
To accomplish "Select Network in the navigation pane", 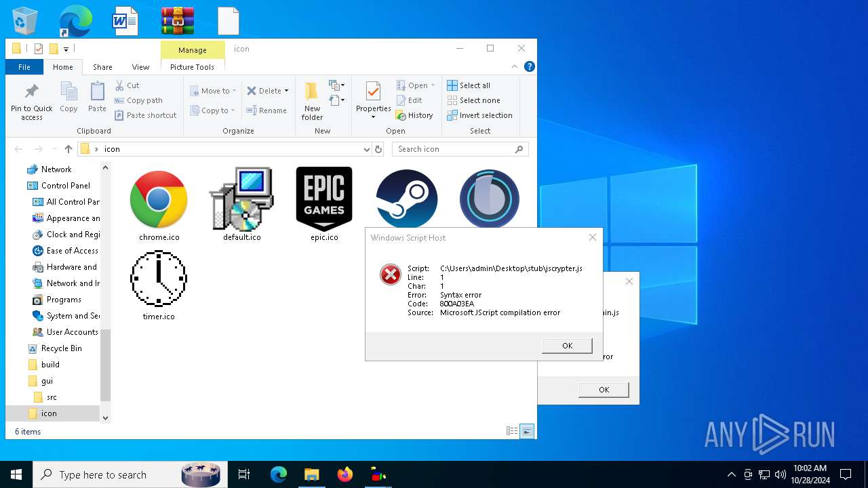I will coord(56,169).
